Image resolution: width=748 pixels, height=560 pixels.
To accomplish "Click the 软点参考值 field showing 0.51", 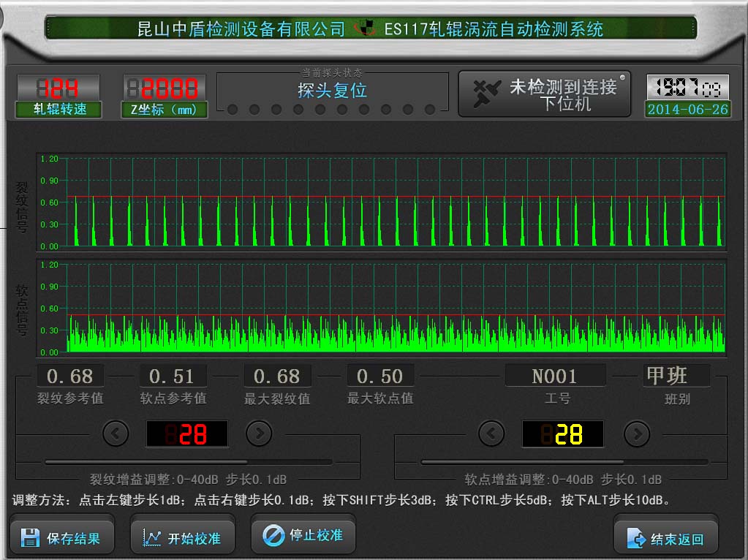I will click(x=173, y=376).
